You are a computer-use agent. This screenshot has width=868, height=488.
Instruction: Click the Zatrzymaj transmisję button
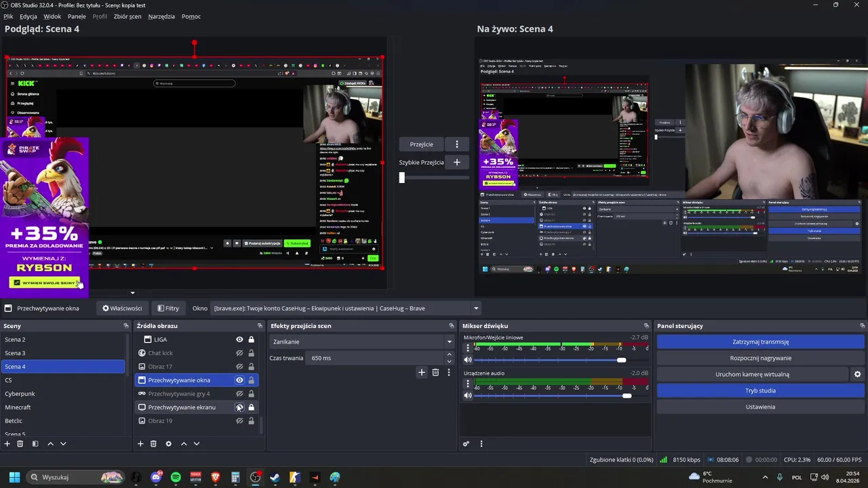pyautogui.click(x=760, y=342)
